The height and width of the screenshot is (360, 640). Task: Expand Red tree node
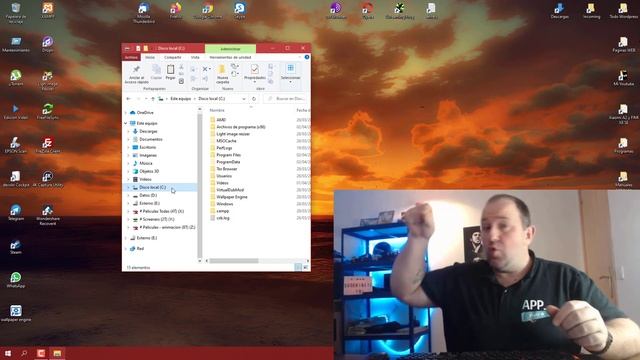tap(126, 248)
